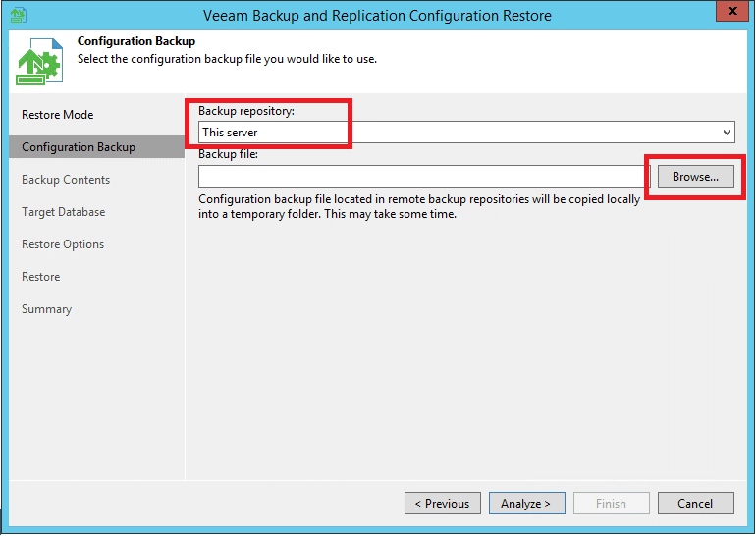The height and width of the screenshot is (536, 756).
Task: Click the 'Select the configuration backup file' description
Action: tap(227, 59)
